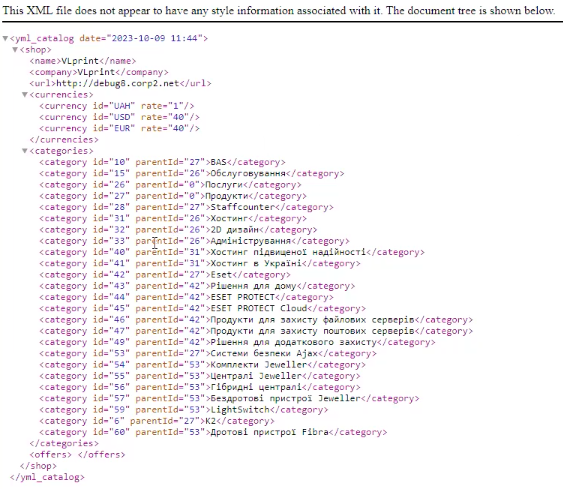Collapse the yml_catalog root node
Screen dimensions: 563x489
click(5, 38)
